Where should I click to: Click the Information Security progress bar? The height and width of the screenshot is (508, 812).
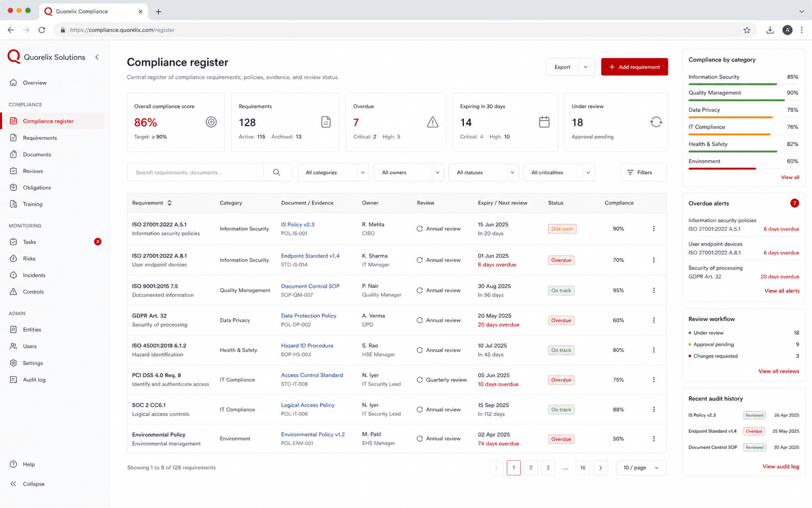tap(743, 84)
